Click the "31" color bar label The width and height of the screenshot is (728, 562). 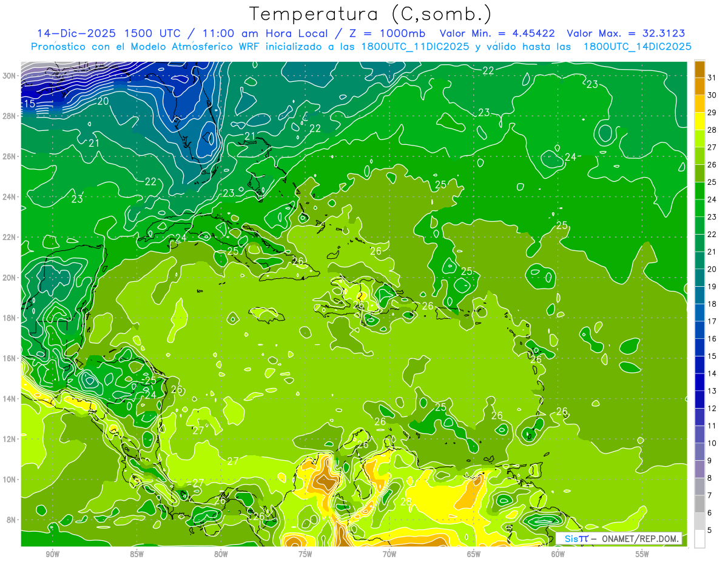(x=712, y=78)
